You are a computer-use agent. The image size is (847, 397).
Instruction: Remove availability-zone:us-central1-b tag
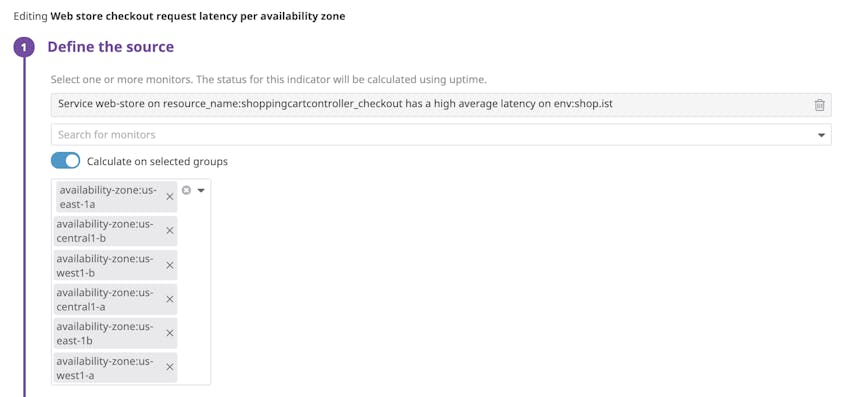(170, 231)
